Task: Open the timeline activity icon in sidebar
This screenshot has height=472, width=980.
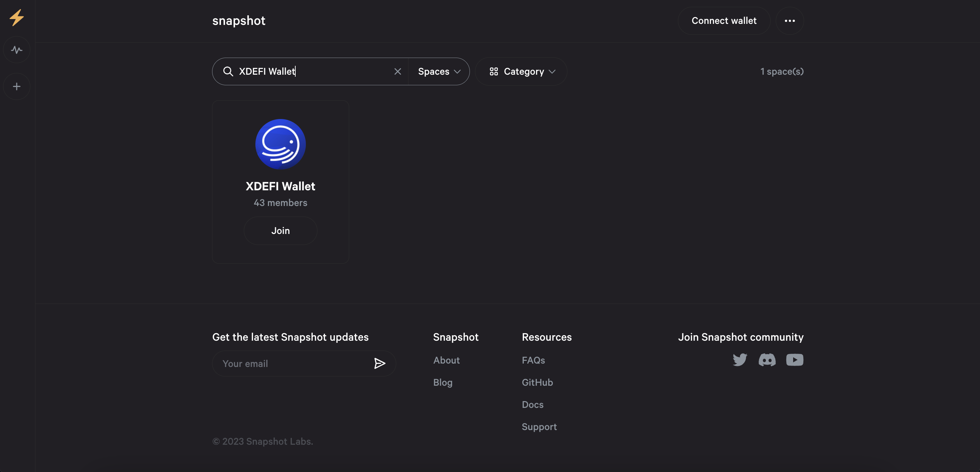Action: point(17,50)
